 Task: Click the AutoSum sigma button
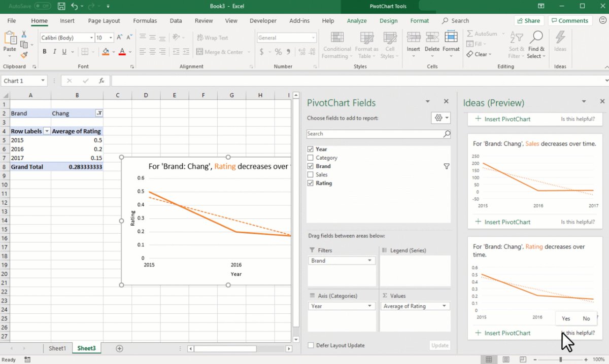pyautogui.click(x=482, y=33)
